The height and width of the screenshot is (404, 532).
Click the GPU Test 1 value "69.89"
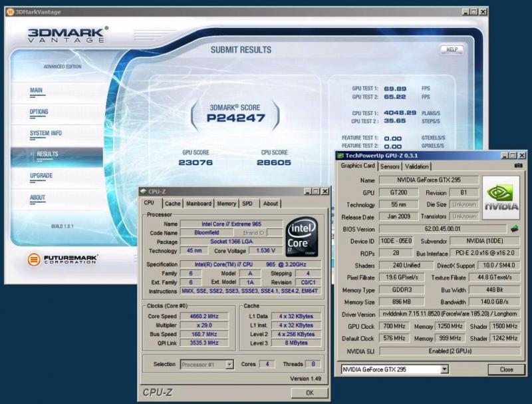tap(395, 89)
